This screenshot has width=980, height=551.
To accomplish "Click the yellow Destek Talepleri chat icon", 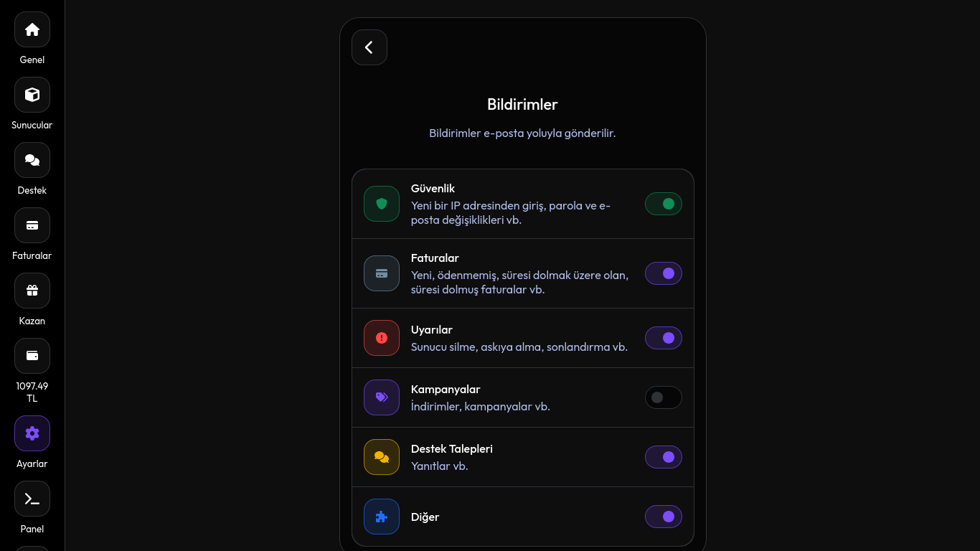I will point(382,457).
